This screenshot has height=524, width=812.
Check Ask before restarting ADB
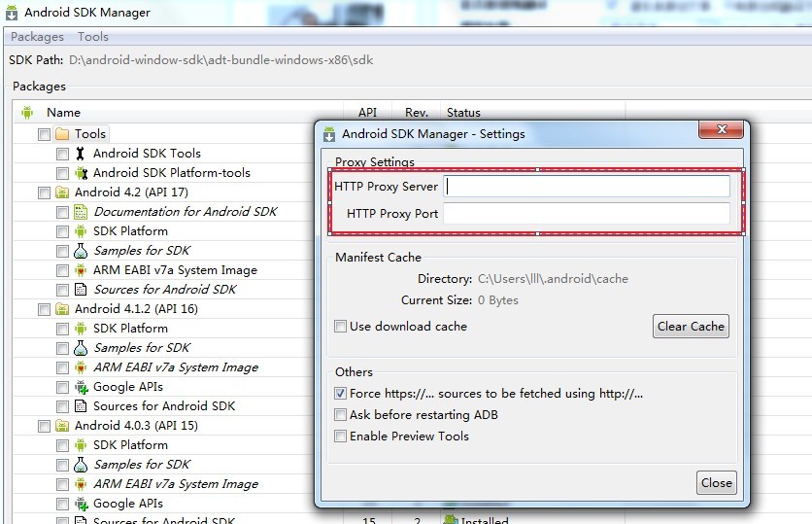click(340, 415)
